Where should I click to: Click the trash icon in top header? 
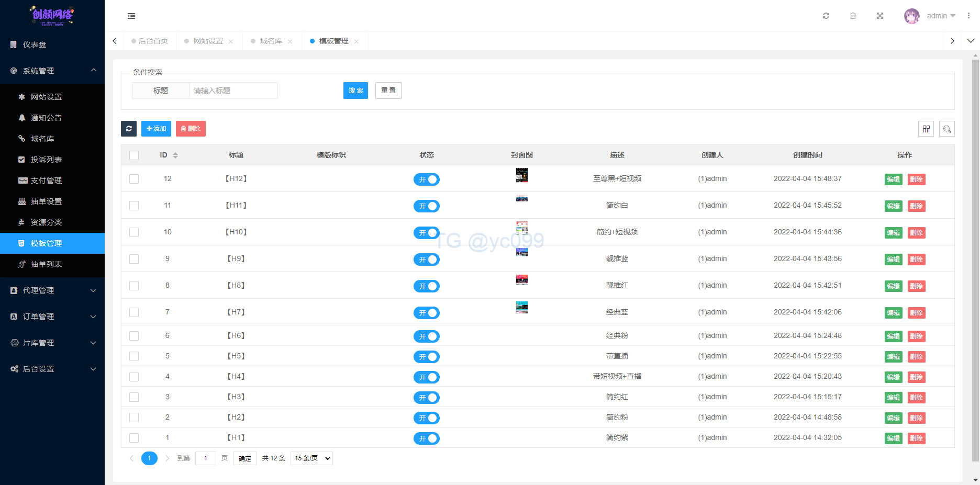pos(853,16)
